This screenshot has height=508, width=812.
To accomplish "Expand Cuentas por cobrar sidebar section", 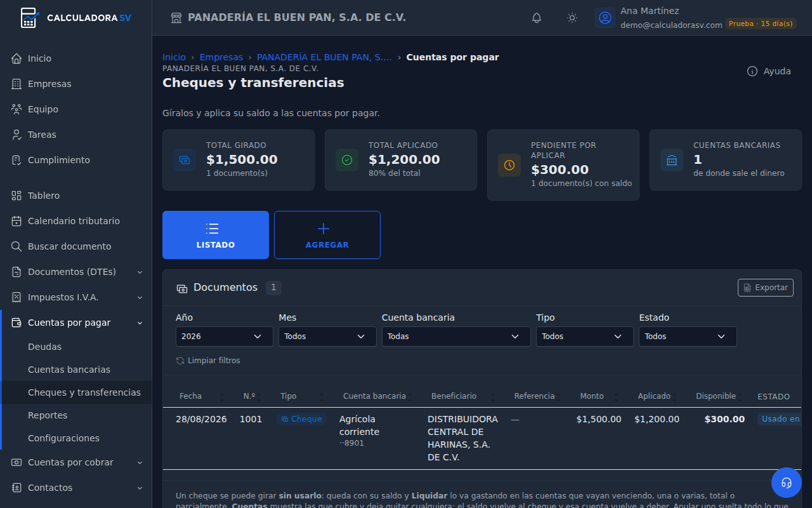I will coord(76,462).
